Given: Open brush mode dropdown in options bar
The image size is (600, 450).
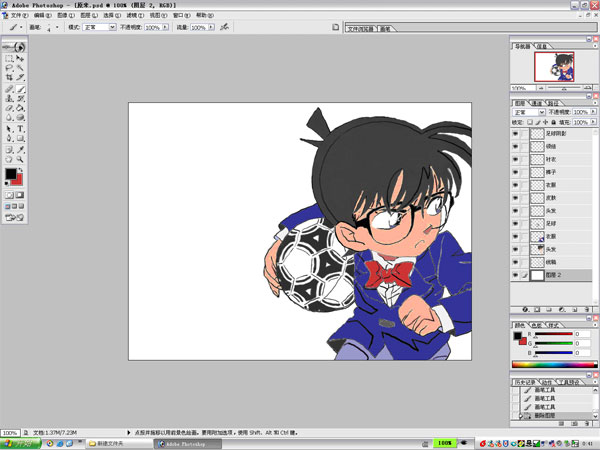Looking at the screenshot, I should click(x=112, y=27).
